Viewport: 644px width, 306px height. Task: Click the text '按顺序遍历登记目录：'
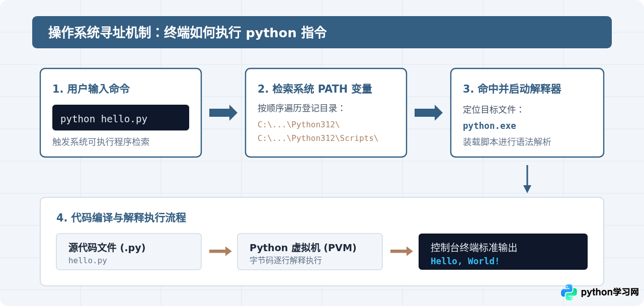point(301,108)
